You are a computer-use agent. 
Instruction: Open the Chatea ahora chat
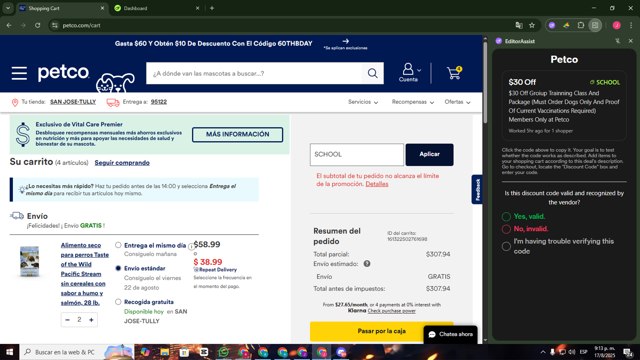[451, 334]
